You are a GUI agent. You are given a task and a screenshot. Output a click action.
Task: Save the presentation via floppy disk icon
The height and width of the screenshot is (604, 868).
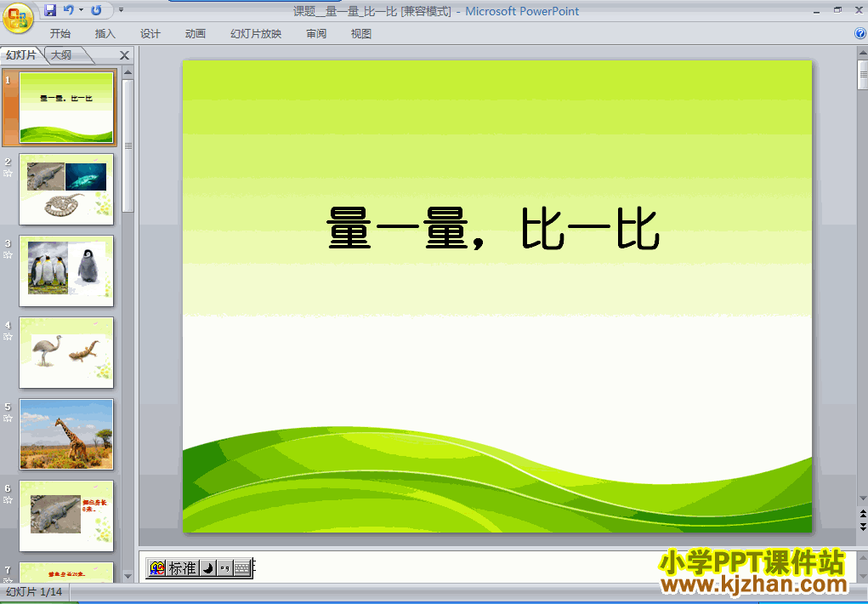(x=50, y=10)
